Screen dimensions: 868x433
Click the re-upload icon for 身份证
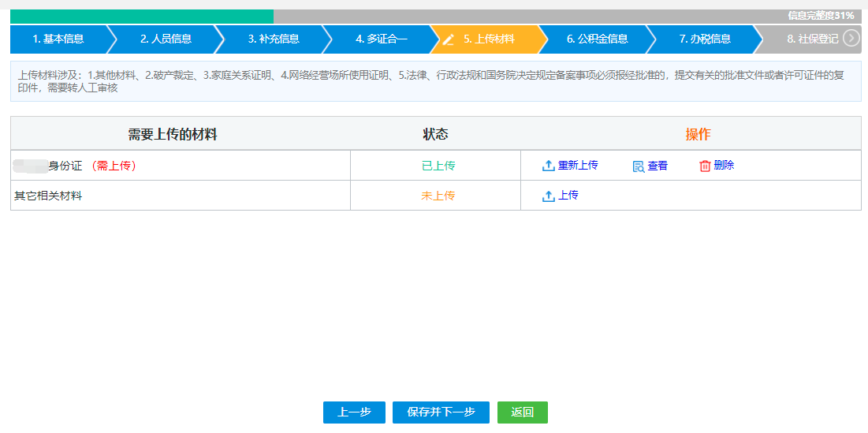(549, 166)
